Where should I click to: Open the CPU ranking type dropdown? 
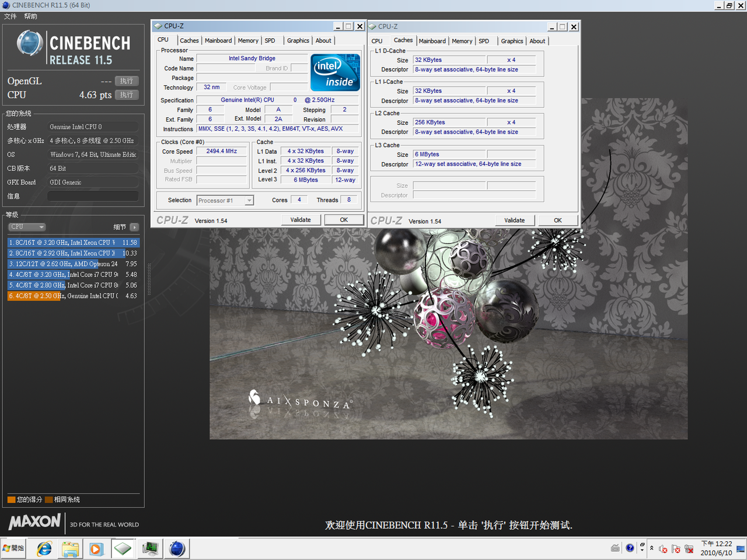(27, 227)
